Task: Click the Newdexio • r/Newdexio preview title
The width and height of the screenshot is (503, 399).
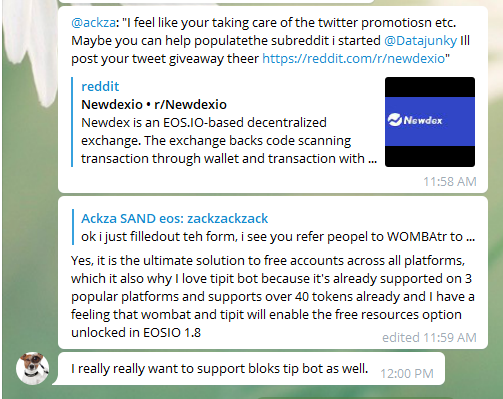Action: tap(154, 105)
